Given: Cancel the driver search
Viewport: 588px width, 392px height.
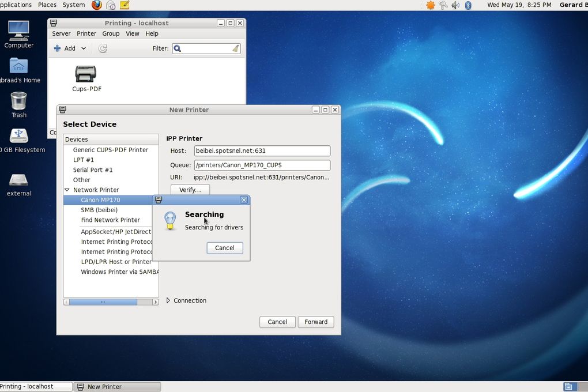Looking at the screenshot, I should tap(225, 248).
